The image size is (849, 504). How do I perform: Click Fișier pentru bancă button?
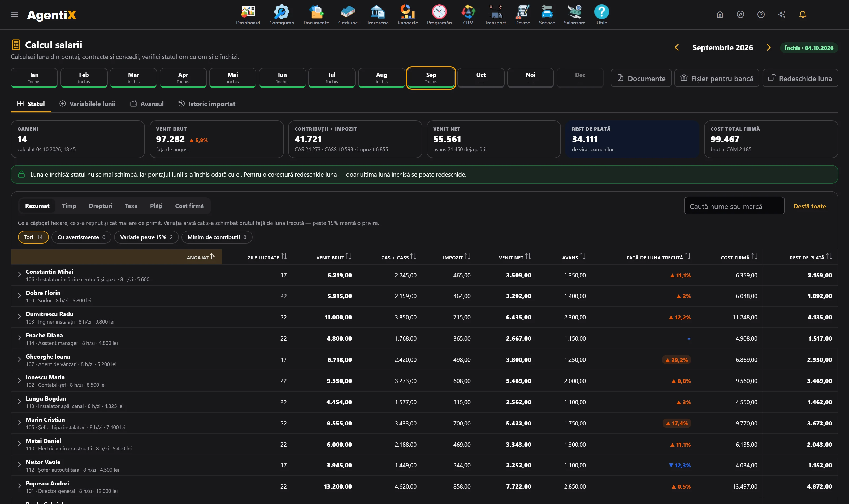[717, 78]
